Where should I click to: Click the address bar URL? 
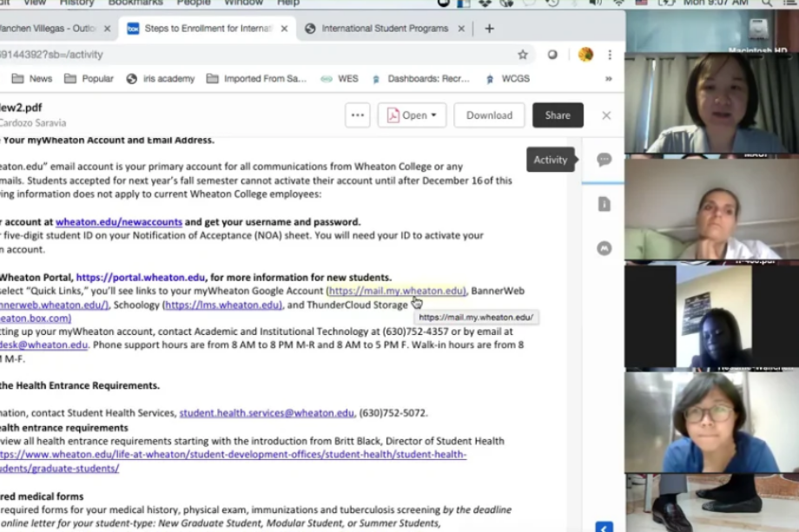click(x=51, y=55)
